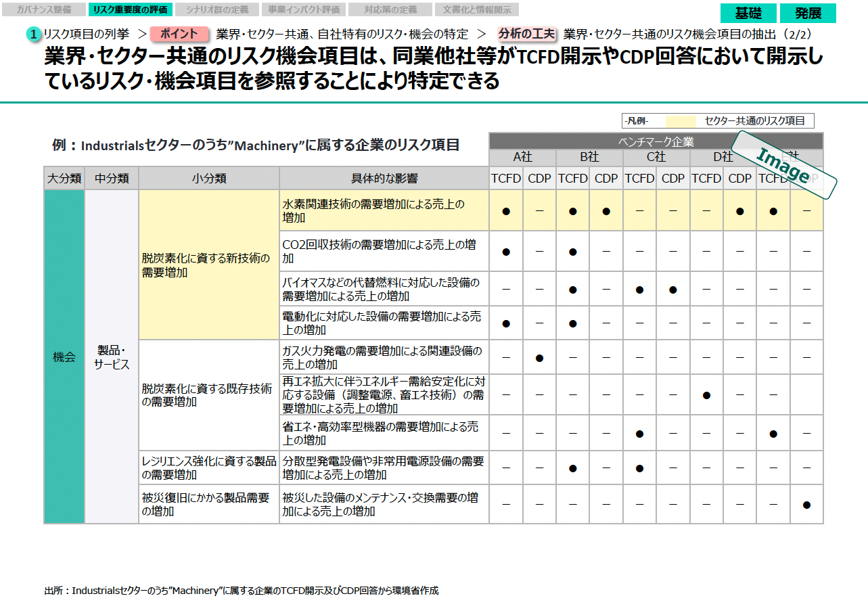Image resolution: width=868 pixels, height=615 pixels.
Task: Click the D社 TCFD dot in 再エネ拡大 row
Action: point(706,395)
